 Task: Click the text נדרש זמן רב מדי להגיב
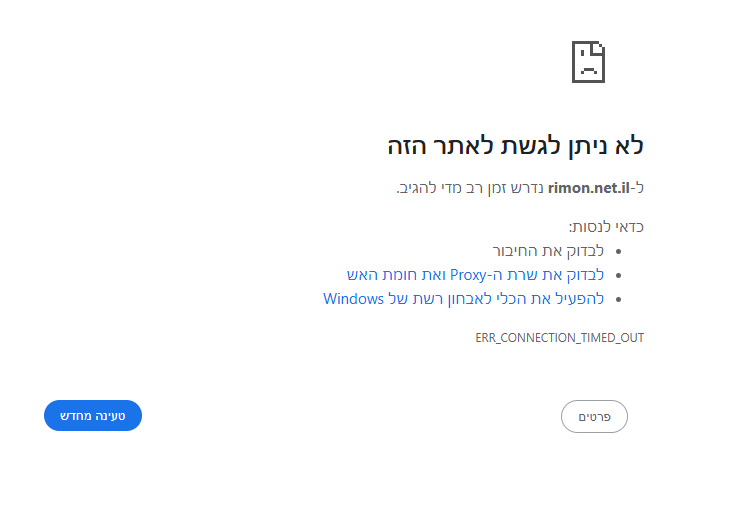[x=470, y=188]
